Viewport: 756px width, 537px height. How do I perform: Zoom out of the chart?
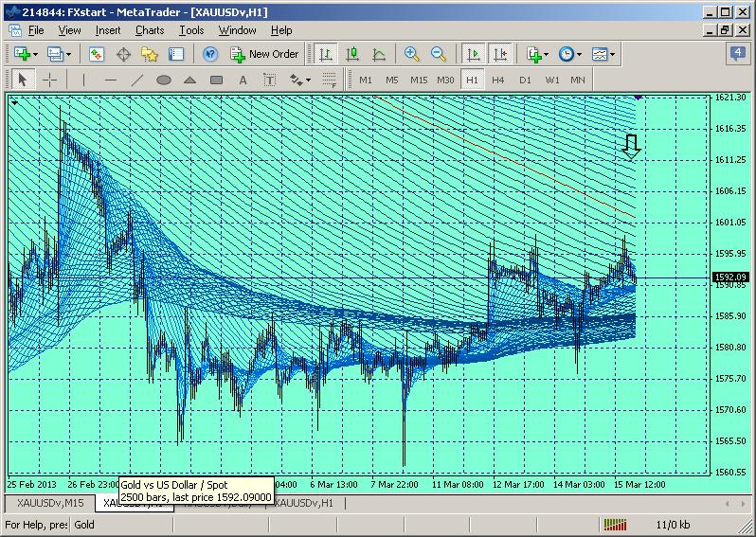439,54
